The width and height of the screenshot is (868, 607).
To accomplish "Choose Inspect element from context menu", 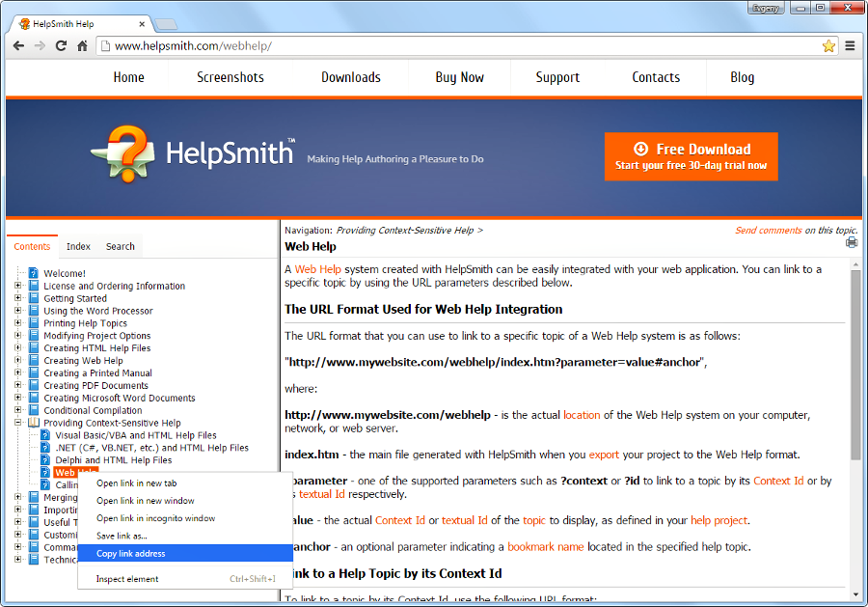I will (x=185, y=579).
